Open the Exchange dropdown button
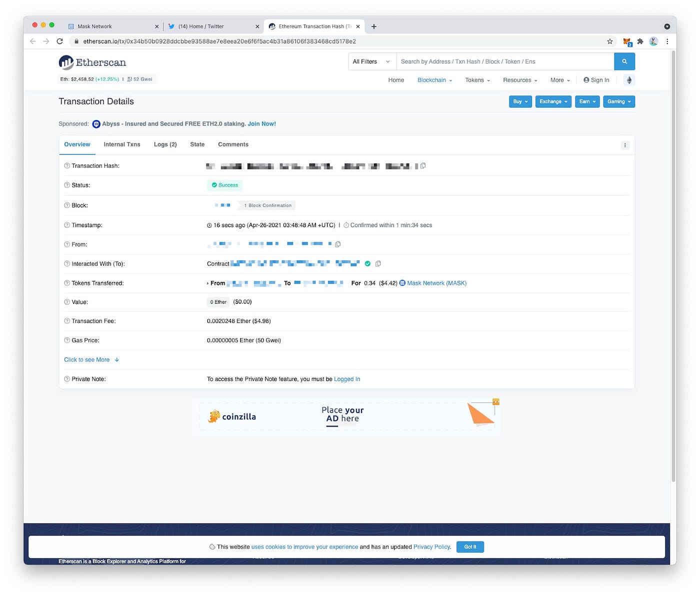The image size is (700, 596). click(553, 101)
